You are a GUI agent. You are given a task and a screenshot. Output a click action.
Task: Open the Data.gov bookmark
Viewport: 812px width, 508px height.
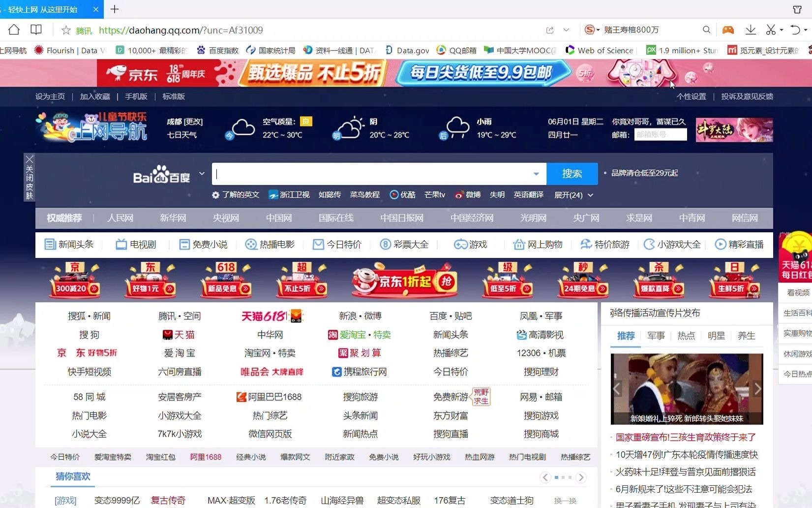(x=407, y=50)
